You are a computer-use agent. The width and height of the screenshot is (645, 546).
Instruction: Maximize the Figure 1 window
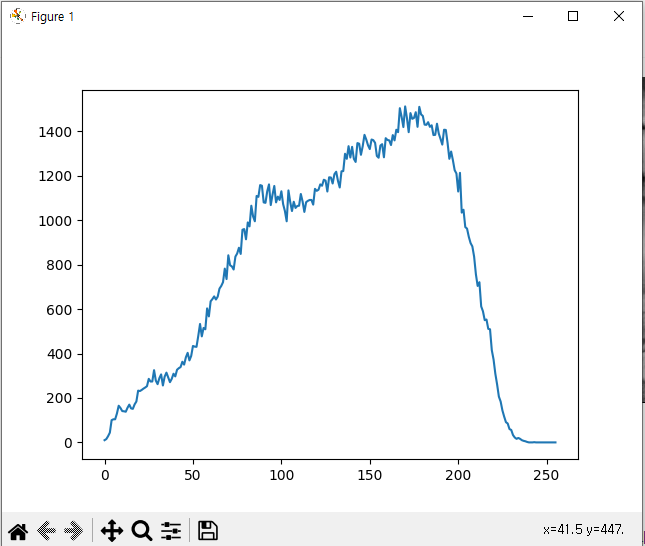573,16
